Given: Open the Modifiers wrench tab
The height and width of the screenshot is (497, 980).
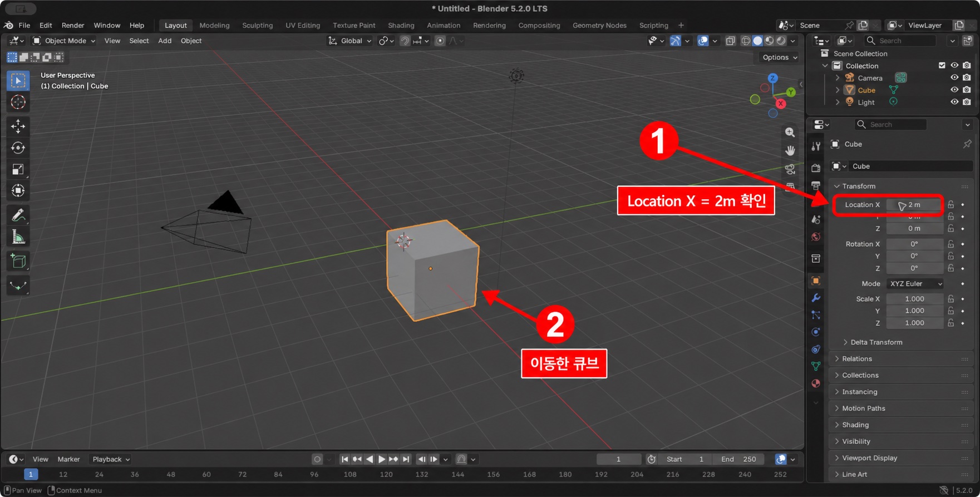Looking at the screenshot, I should (816, 298).
